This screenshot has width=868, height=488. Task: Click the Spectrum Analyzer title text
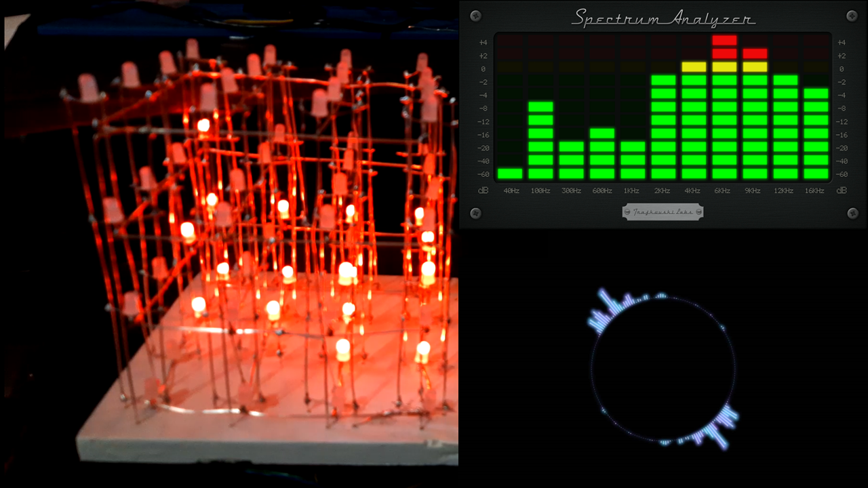tap(663, 18)
